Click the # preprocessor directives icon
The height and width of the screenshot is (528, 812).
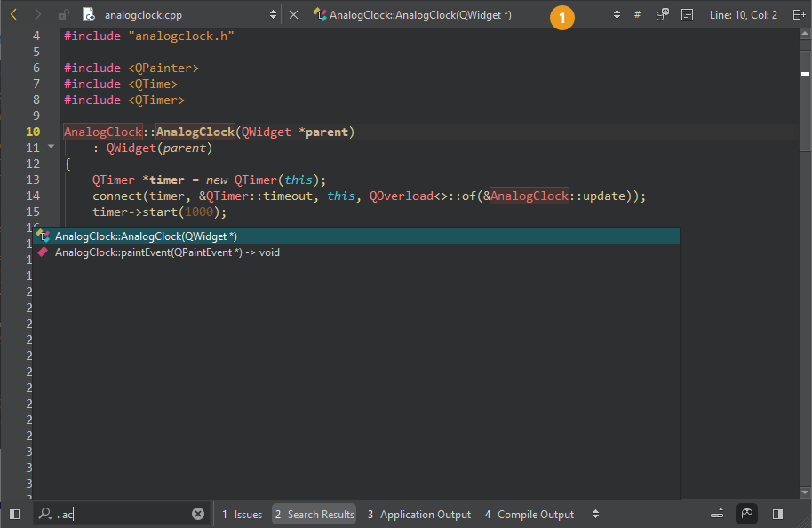[x=637, y=15]
